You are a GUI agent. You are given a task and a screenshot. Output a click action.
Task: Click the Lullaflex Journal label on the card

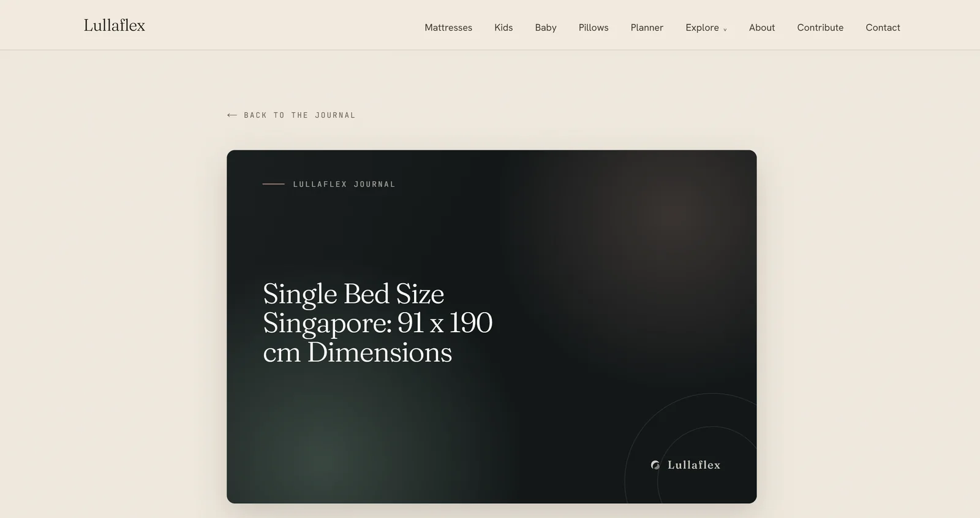pyautogui.click(x=344, y=184)
